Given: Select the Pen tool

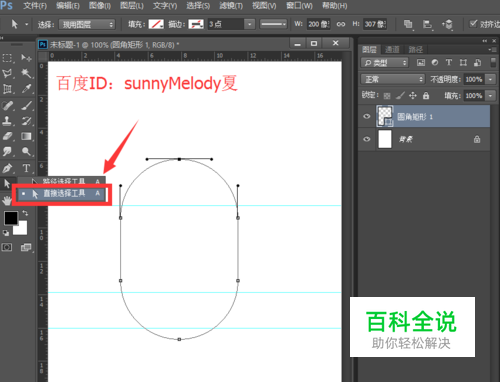Looking at the screenshot, I should pos(7,168).
